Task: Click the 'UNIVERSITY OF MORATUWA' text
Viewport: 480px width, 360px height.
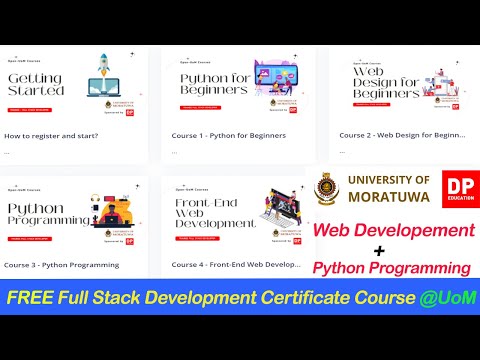Action: [389, 189]
